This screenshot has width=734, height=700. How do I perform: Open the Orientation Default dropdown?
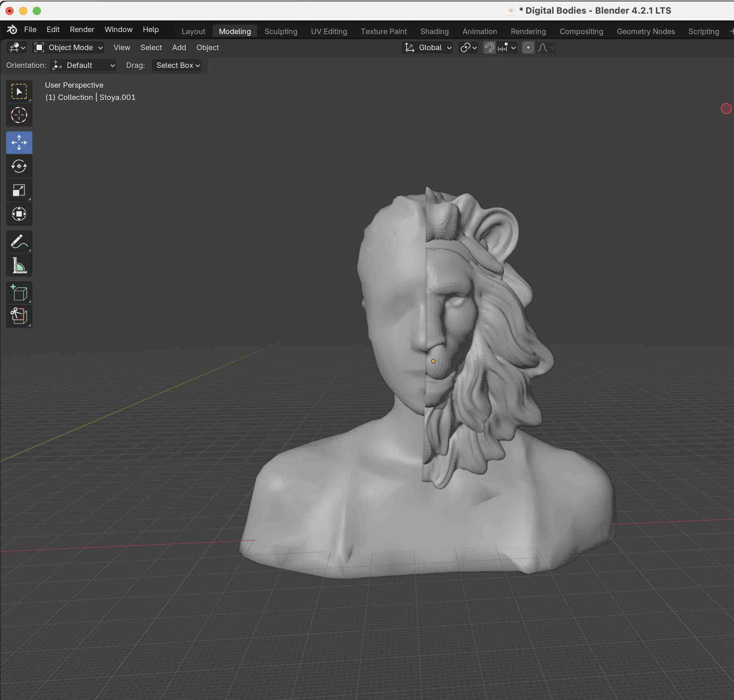[83, 65]
